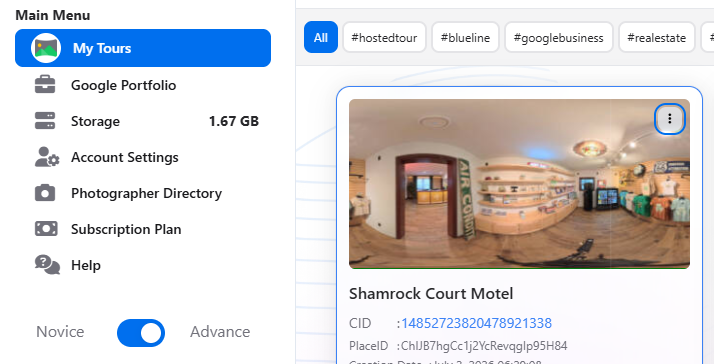Screen dimensions: 714x364
Task: Click the Account Settings user-gear icon
Action: pyautogui.click(x=47, y=157)
